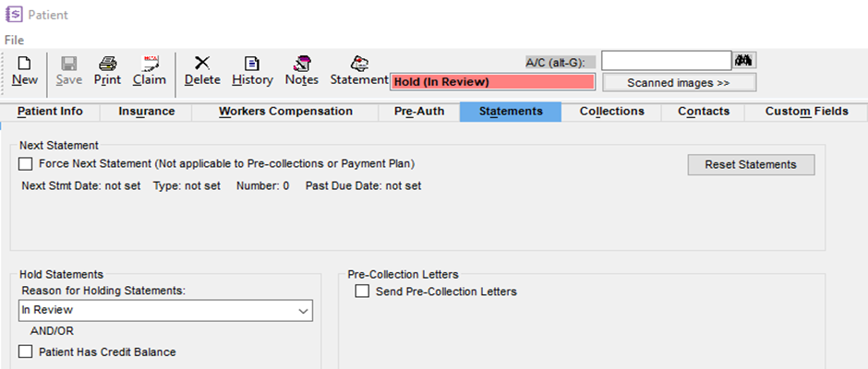The height and width of the screenshot is (369, 868).
Task: Click the New patient toolbar icon
Action: [24, 63]
